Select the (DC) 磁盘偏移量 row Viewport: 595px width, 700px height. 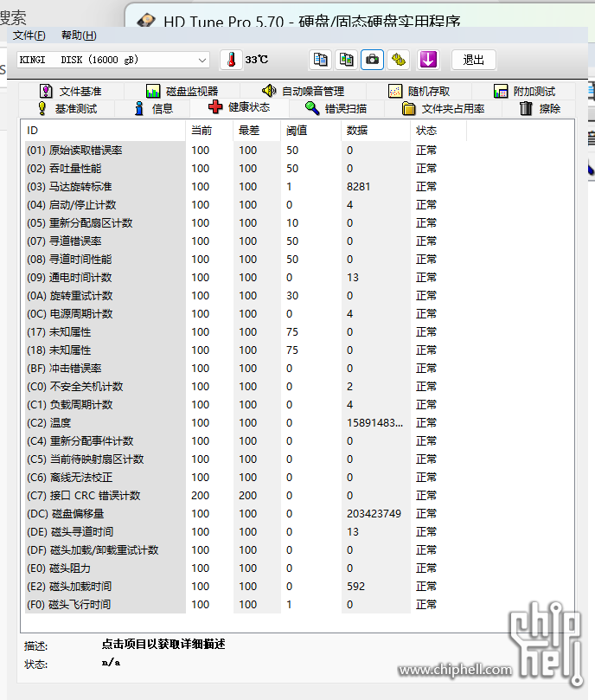tap(246, 514)
